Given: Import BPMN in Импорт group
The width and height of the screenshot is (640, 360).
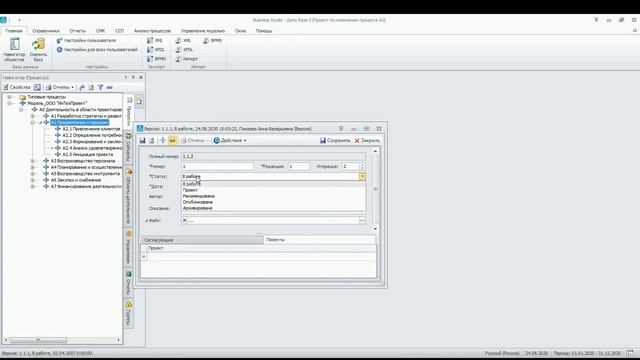Looking at the screenshot, I should (x=213, y=40).
